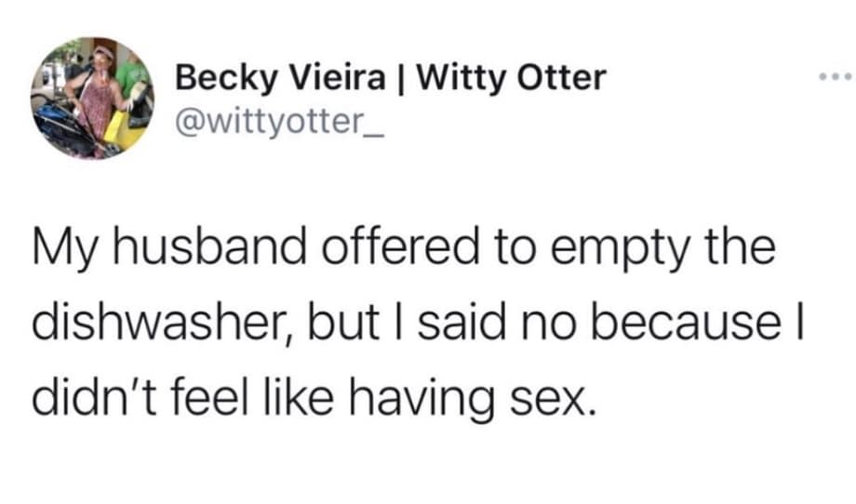This screenshot has width=856, height=504.
Task: Open the Becky Vieira display name link
Action: pyautogui.click(x=283, y=78)
